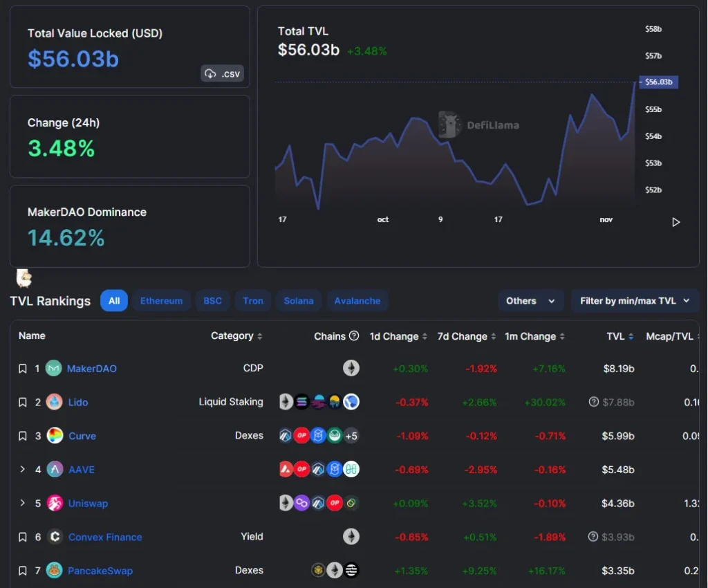Click the Lido +30.02% 1m change cell

tap(545, 403)
